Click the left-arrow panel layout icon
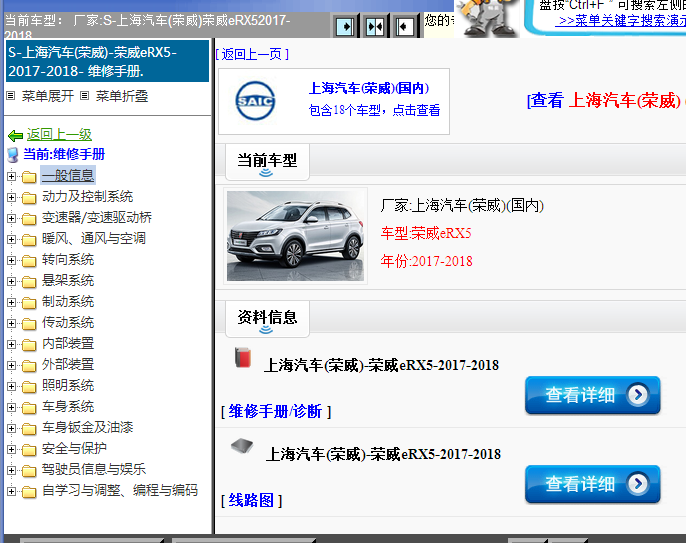 [404, 27]
